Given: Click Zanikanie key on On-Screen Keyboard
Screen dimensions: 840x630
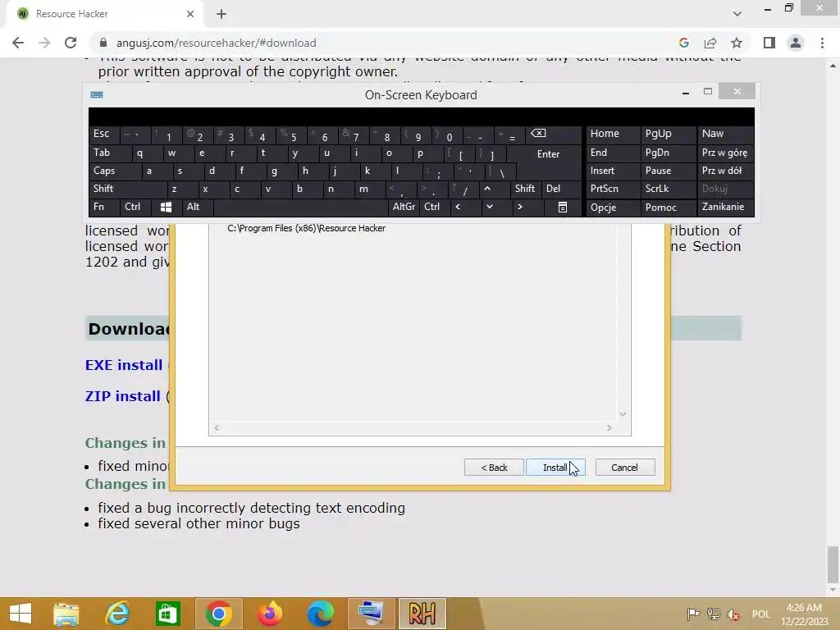Looking at the screenshot, I should 725,207.
